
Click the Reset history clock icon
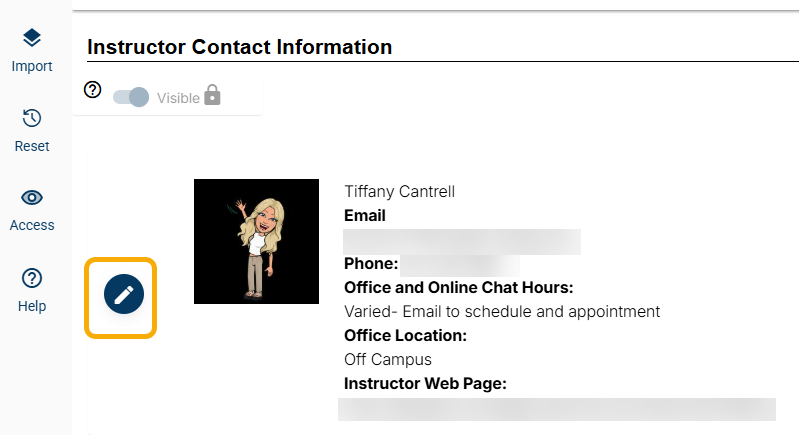32,118
